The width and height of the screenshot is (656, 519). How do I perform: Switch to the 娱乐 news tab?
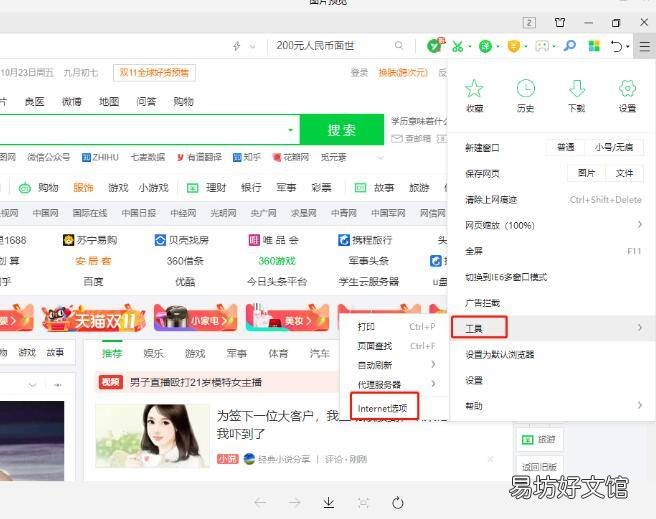pyautogui.click(x=153, y=353)
